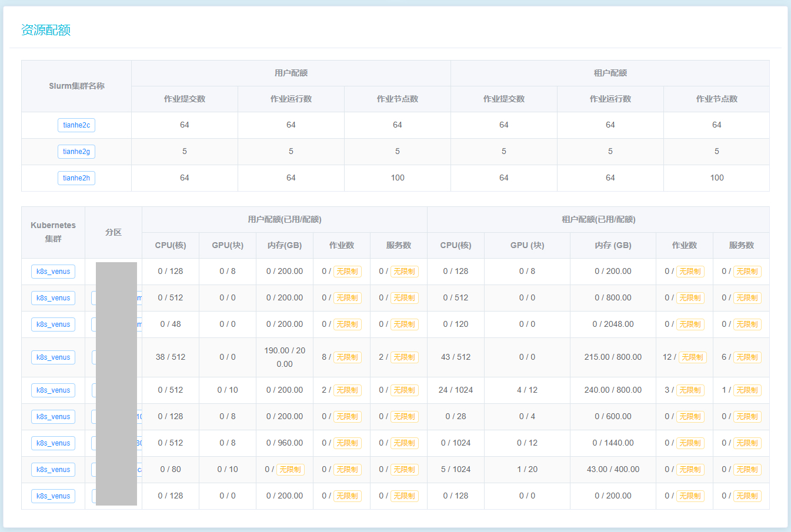Click the 分区 column header
The width and height of the screenshot is (791, 532).
coord(114,232)
